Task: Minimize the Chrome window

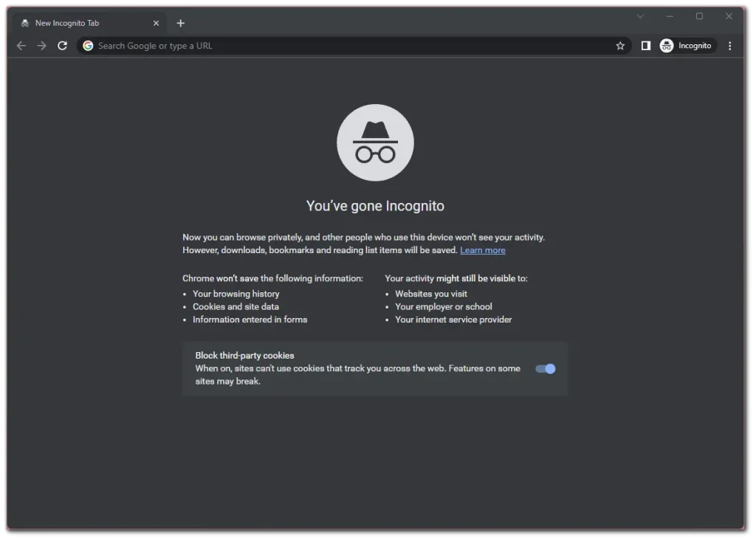Action: pos(670,16)
